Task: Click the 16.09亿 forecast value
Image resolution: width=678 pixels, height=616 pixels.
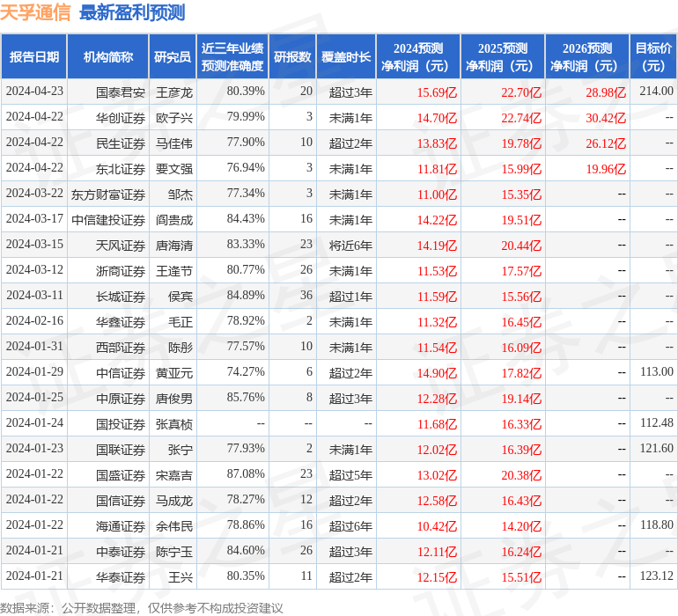Action: (521, 348)
